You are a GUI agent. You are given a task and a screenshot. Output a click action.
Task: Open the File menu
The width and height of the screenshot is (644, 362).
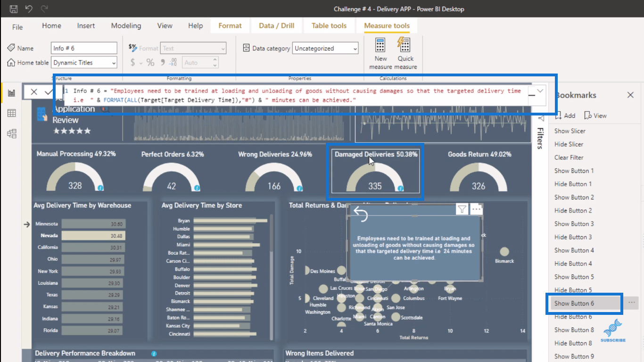pyautogui.click(x=17, y=26)
